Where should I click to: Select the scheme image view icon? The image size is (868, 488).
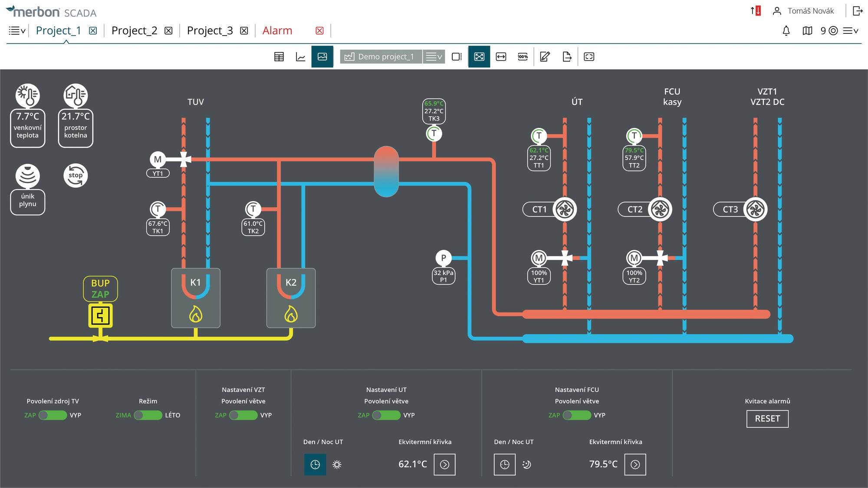pyautogui.click(x=322, y=56)
